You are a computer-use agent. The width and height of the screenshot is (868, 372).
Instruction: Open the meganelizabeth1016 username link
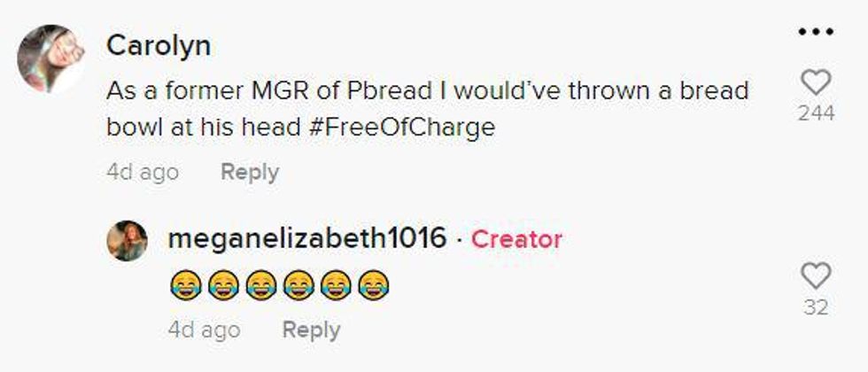click(x=307, y=238)
